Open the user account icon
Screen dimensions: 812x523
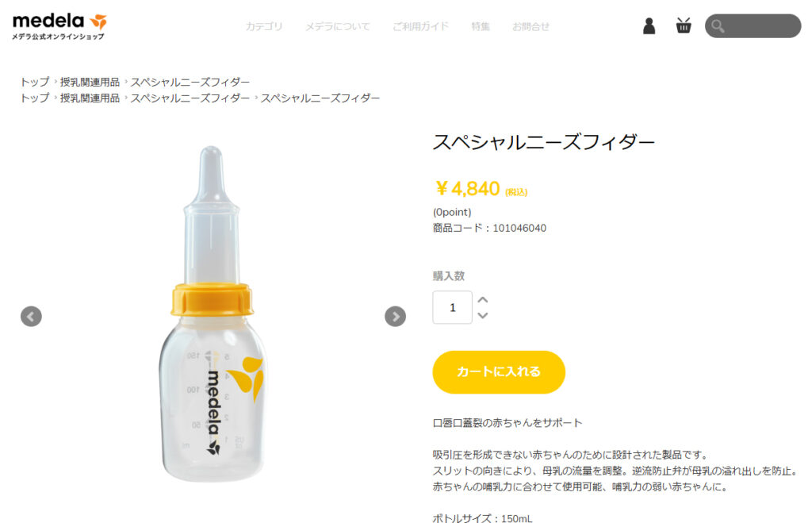(x=649, y=26)
